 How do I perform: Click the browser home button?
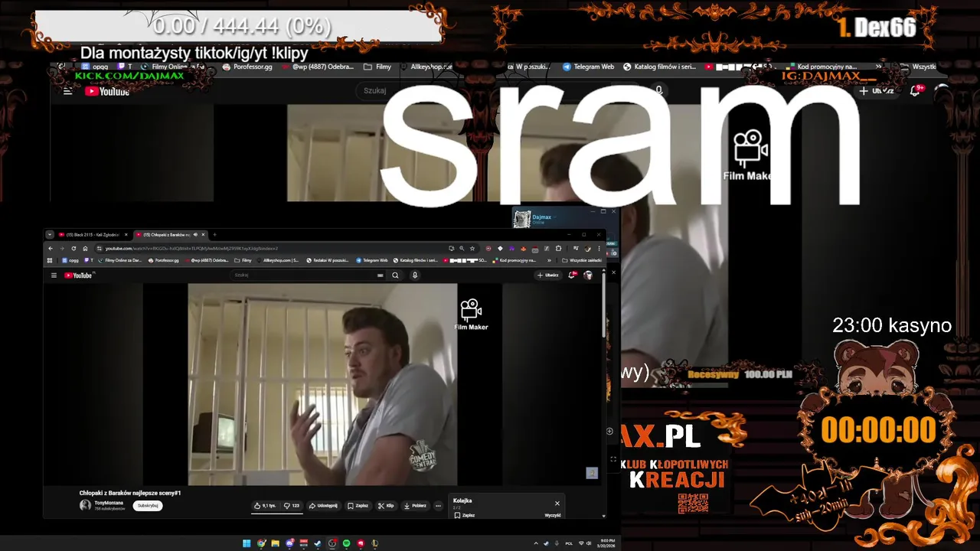tap(85, 248)
